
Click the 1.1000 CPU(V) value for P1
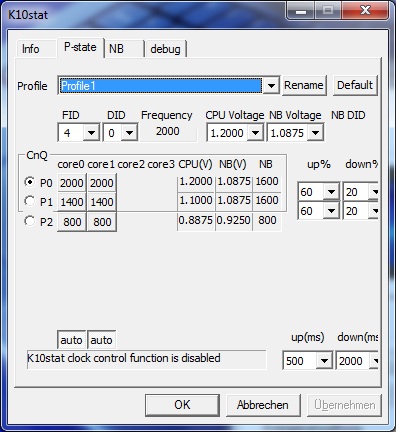(x=196, y=200)
